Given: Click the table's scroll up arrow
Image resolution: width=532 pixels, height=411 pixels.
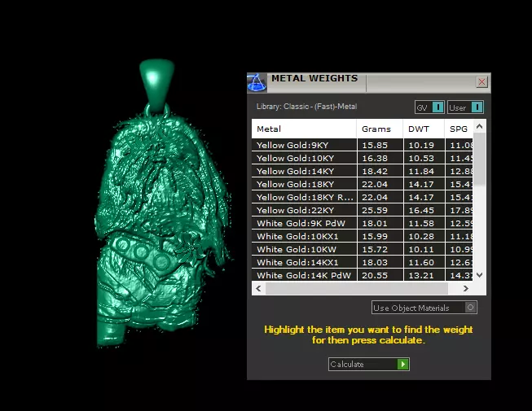Looking at the screenshot, I should (x=479, y=126).
